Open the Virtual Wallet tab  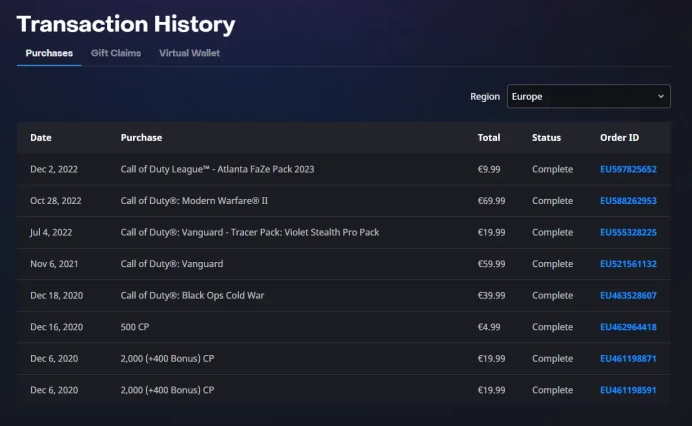pos(189,53)
